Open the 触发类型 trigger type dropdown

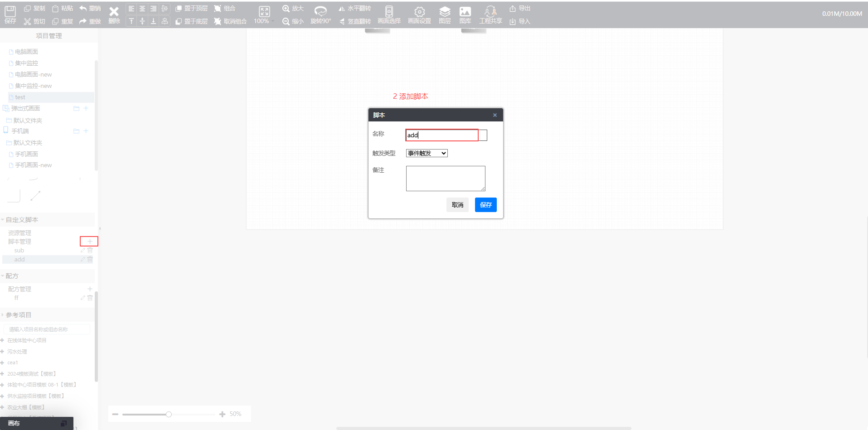point(427,153)
